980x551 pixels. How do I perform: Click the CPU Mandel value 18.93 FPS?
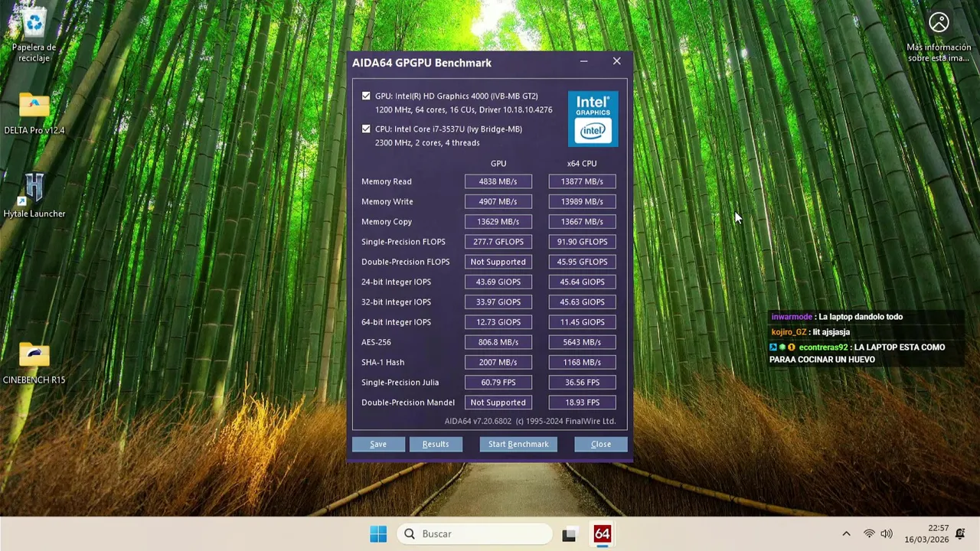(x=582, y=403)
